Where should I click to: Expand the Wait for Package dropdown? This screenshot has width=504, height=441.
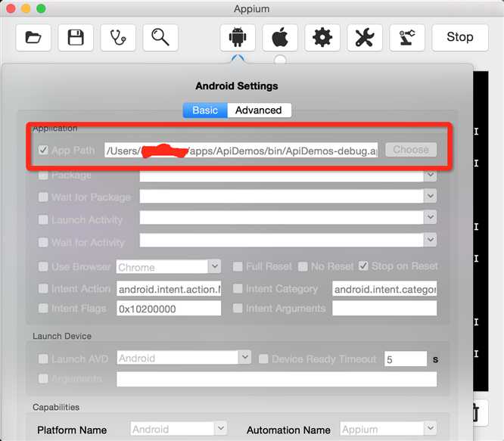click(x=431, y=196)
